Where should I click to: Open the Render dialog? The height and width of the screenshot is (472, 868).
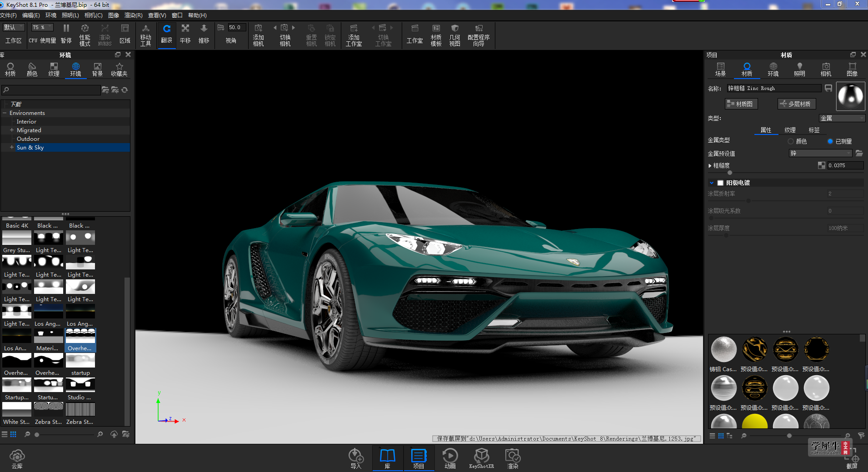[x=513, y=458]
